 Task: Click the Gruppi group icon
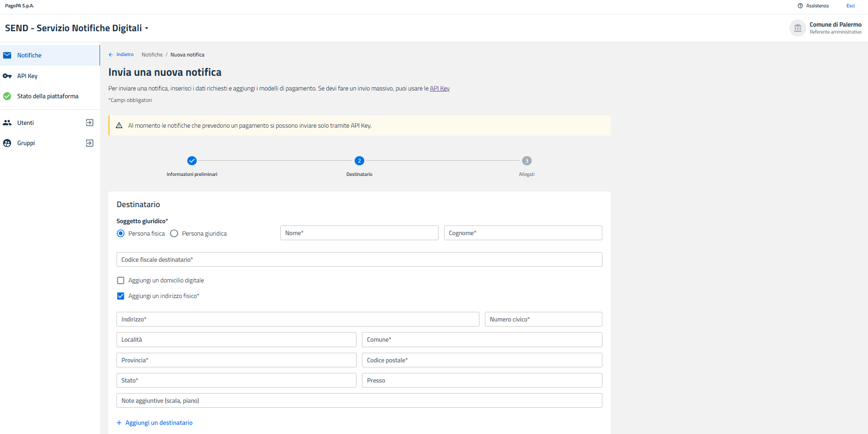[x=7, y=143]
